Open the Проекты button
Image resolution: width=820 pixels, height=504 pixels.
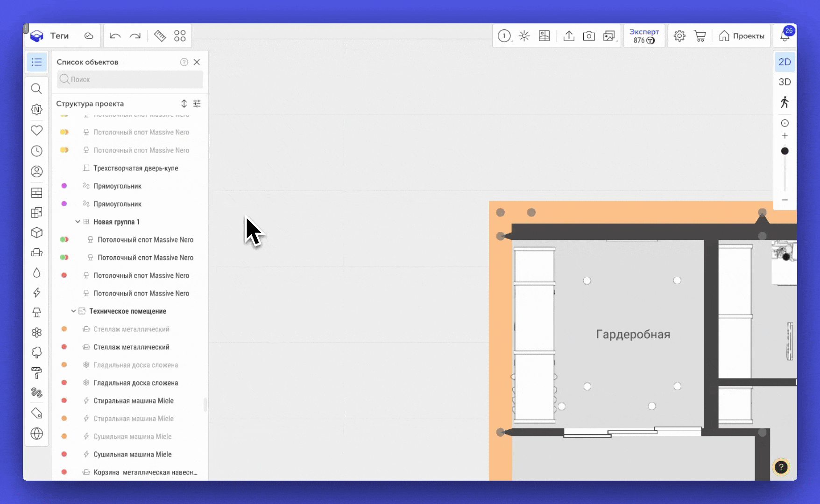pos(742,36)
